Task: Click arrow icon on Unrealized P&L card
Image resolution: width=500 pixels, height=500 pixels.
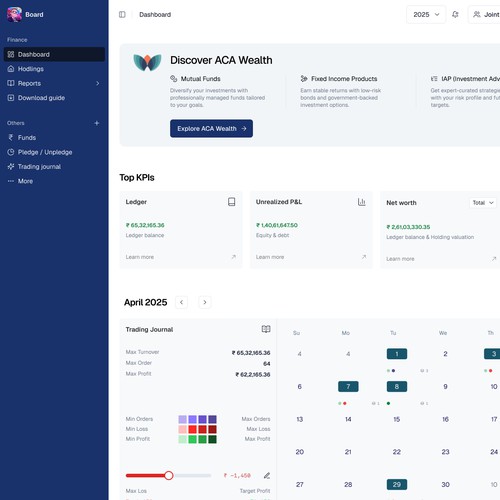Action: [364, 257]
